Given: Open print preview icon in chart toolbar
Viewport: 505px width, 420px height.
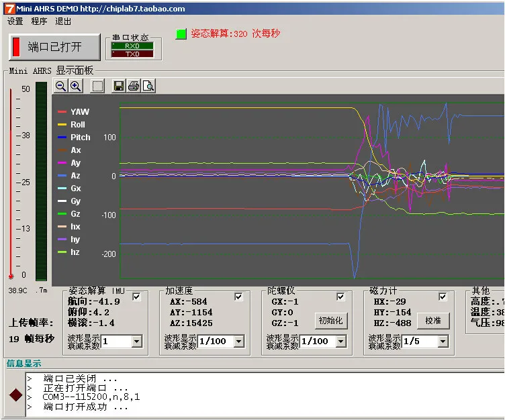Looking at the screenshot, I should (x=148, y=86).
